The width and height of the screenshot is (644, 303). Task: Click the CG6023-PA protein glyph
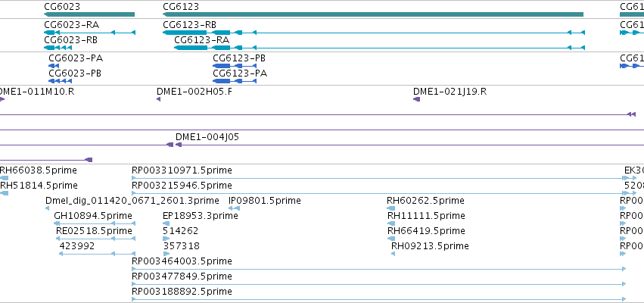click(x=54, y=66)
